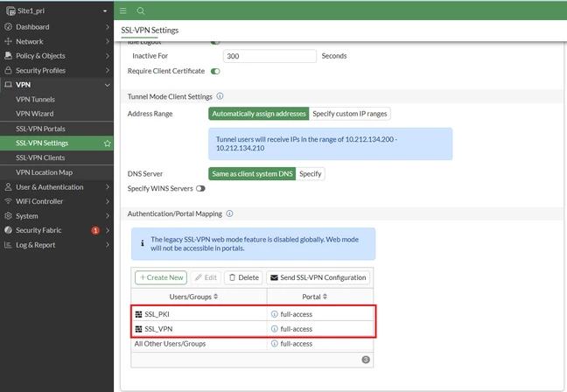This screenshot has width=567, height=392.
Task: Click the Security Profiles lock icon
Action: coord(8,70)
